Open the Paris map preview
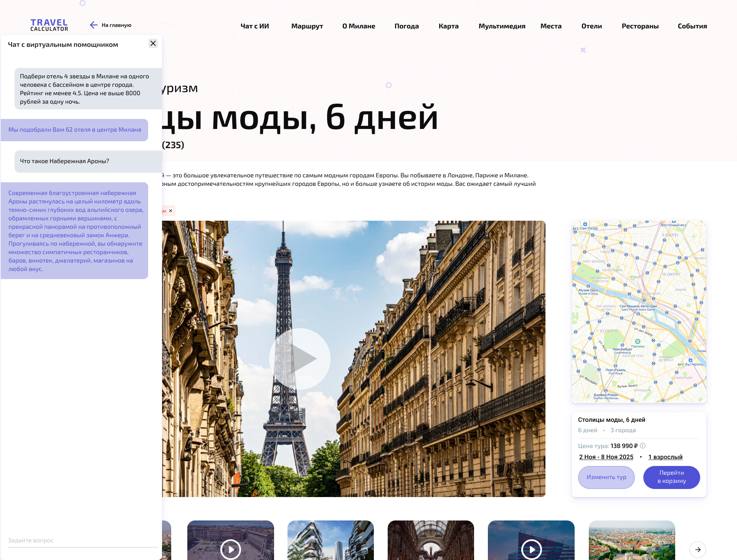737x560 pixels. pyautogui.click(x=639, y=311)
